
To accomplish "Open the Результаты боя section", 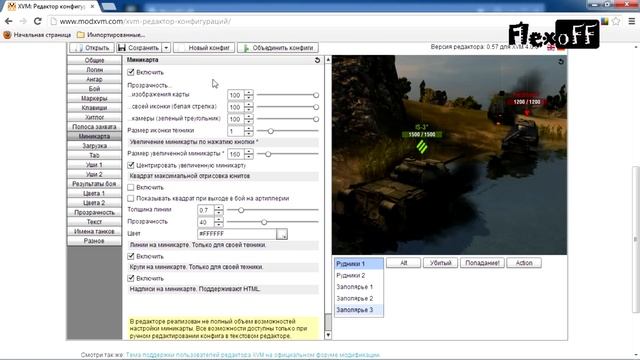I will (x=94, y=184).
